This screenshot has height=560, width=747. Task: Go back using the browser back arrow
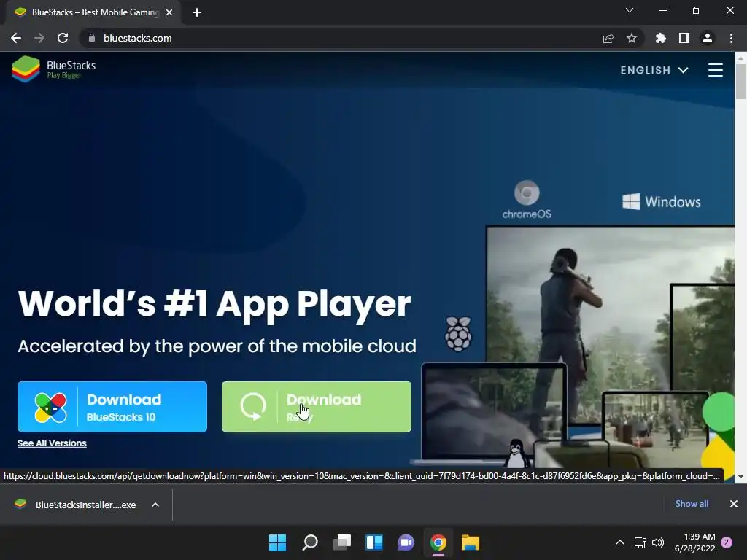pyautogui.click(x=16, y=38)
